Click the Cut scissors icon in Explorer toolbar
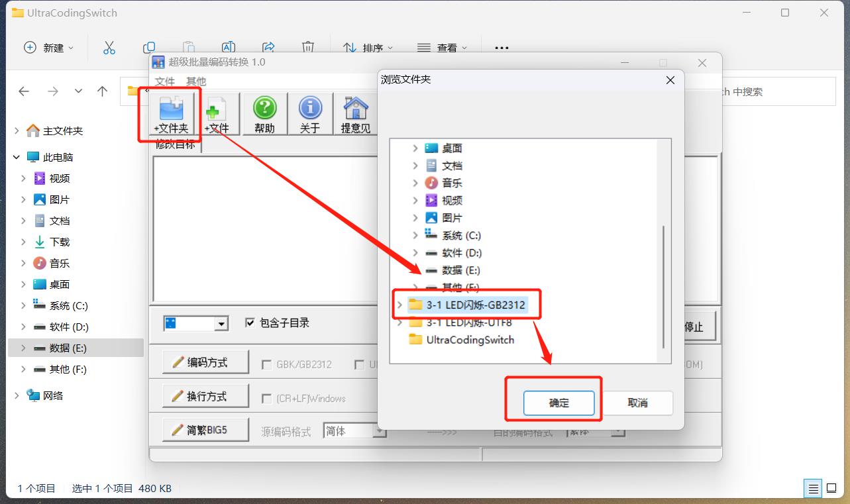Image resolution: width=850 pixels, height=504 pixels. (109, 48)
